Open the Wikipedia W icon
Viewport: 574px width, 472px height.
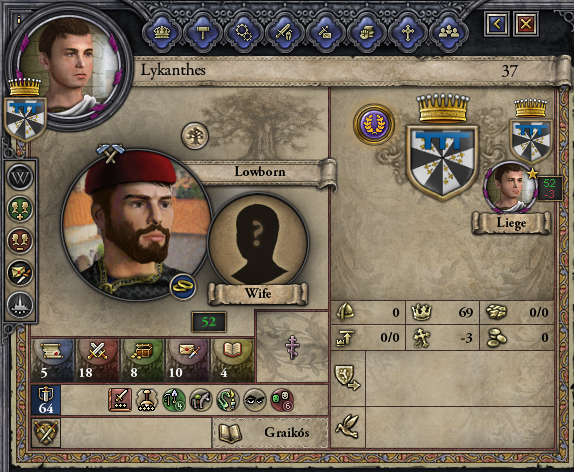(20, 178)
